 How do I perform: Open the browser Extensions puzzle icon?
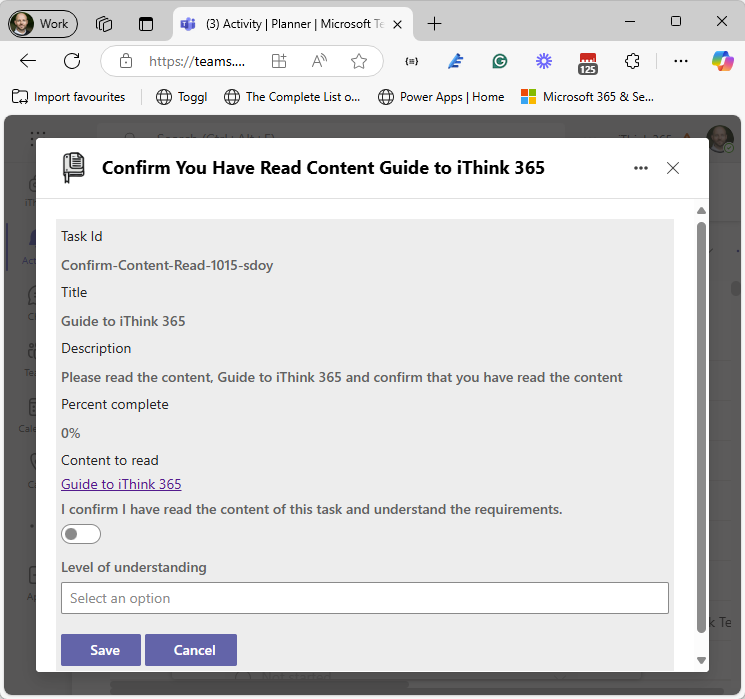click(x=632, y=61)
